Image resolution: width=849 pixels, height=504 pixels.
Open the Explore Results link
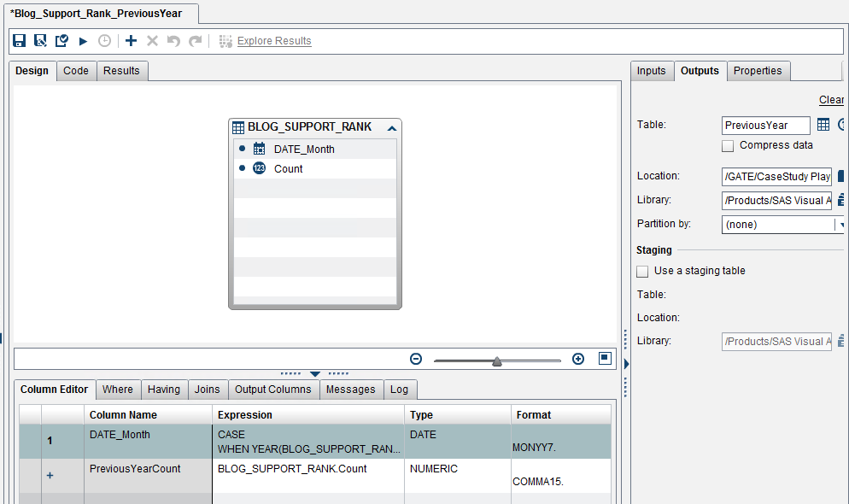[x=274, y=41]
